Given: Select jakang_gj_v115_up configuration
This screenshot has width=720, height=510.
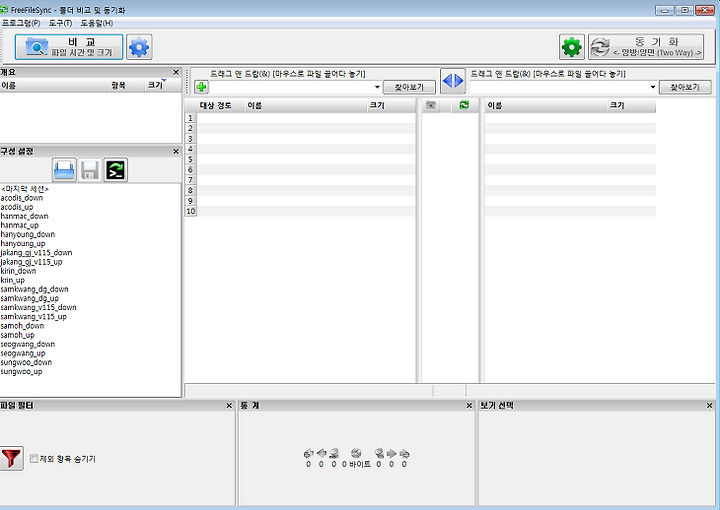Looking at the screenshot, I should (31, 262).
